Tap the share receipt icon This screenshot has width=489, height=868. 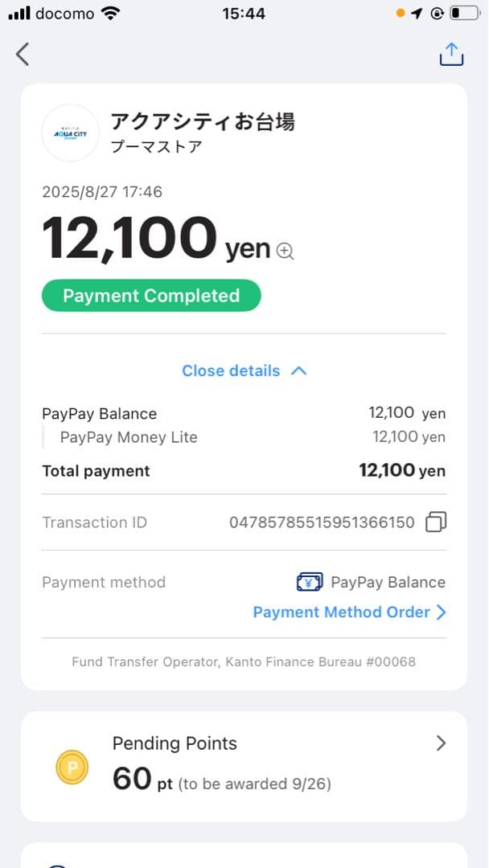click(x=451, y=54)
